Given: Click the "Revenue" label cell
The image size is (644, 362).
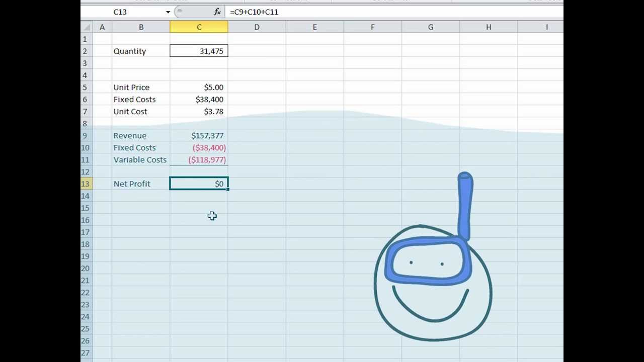Looking at the screenshot, I should 141,136.
